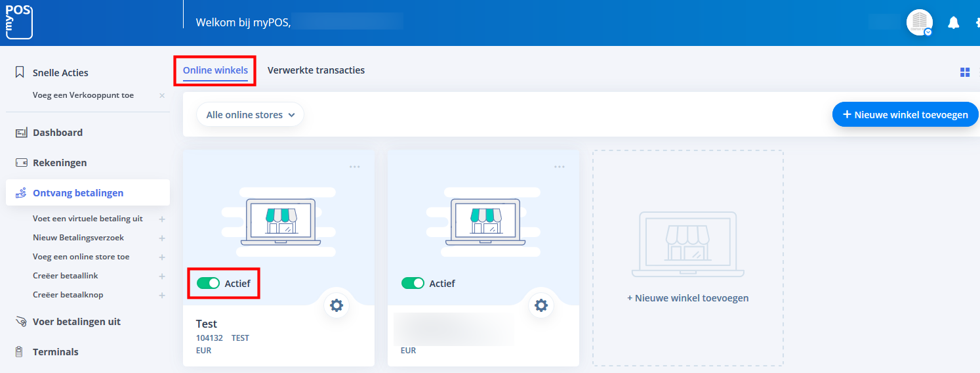The width and height of the screenshot is (980, 373).
Task: Click the account profile avatar
Action: click(919, 22)
